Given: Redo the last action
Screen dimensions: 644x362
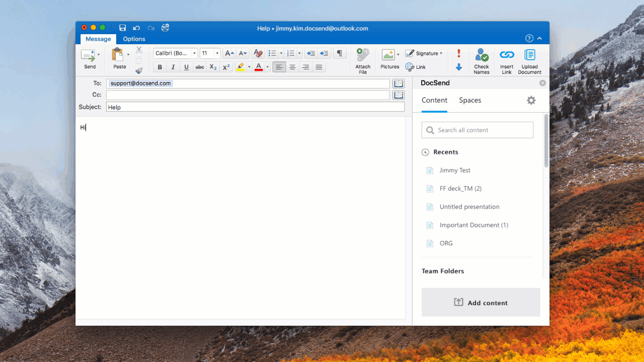Looking at the screenshot, I should click(150, 28).
